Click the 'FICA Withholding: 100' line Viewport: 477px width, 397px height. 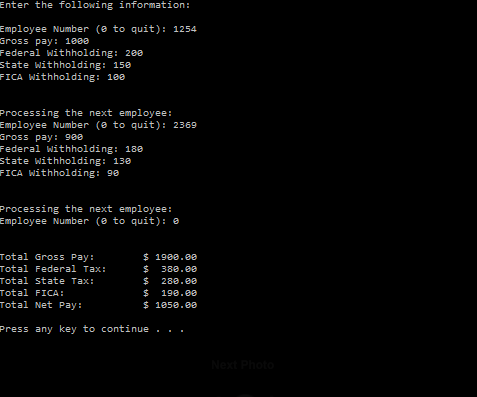[62, 77]
